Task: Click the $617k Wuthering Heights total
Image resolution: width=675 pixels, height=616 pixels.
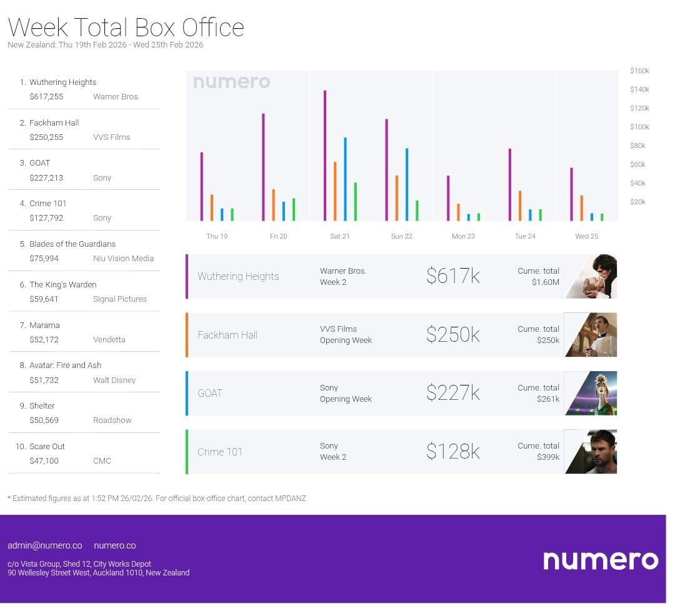Action: (x=452, y=276)
